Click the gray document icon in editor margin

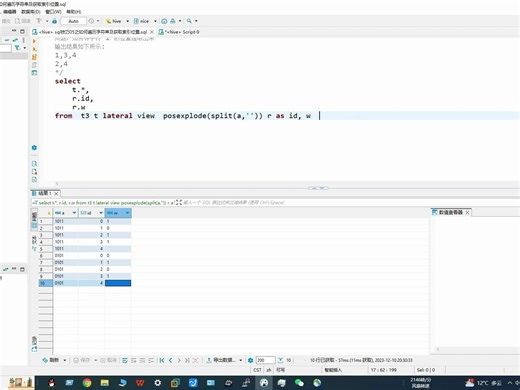pos(34,65)
